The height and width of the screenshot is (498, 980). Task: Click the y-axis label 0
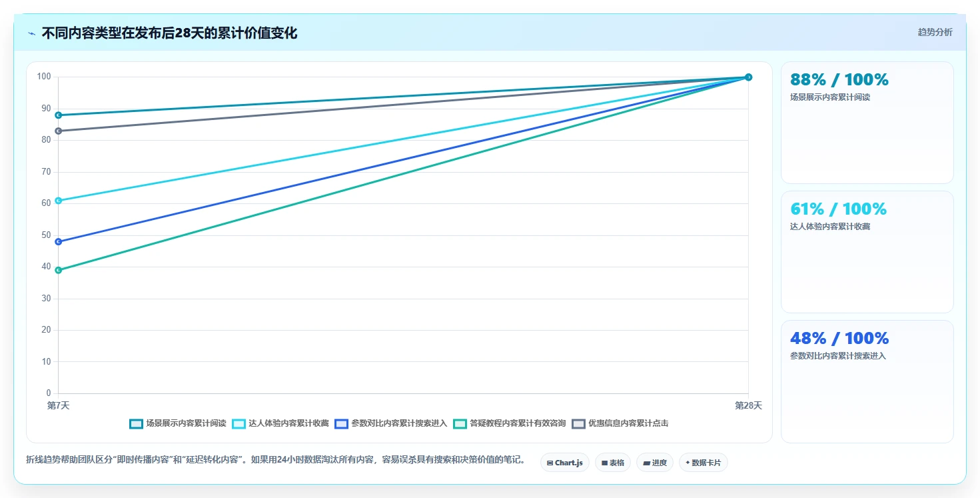point(49,393)
